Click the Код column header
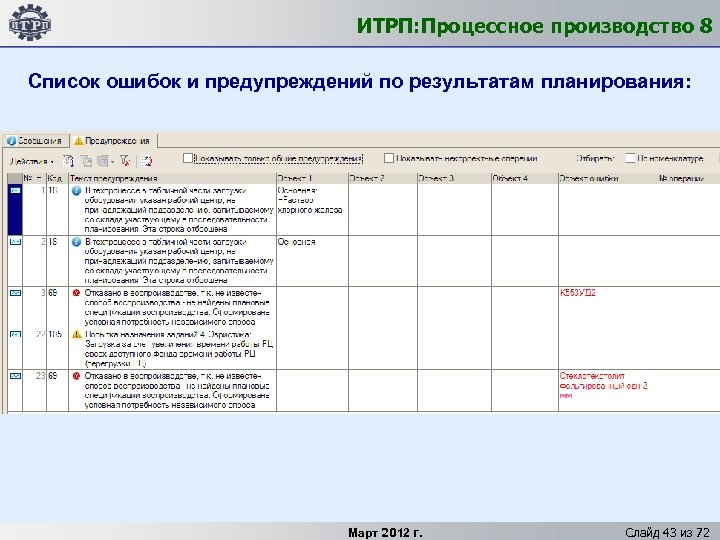This screenshot has height=540, width=720. 57,178
